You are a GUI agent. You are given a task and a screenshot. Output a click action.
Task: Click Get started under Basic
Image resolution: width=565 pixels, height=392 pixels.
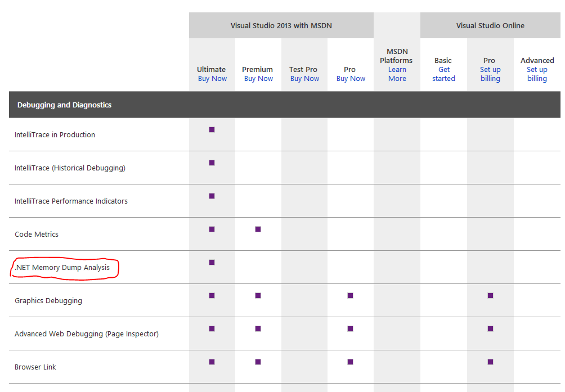[443, 74]
